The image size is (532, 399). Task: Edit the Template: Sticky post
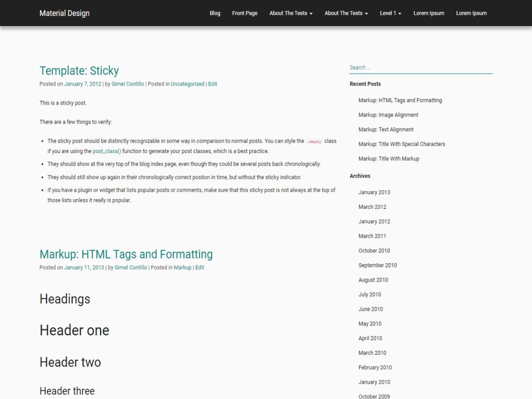point(212,84)
